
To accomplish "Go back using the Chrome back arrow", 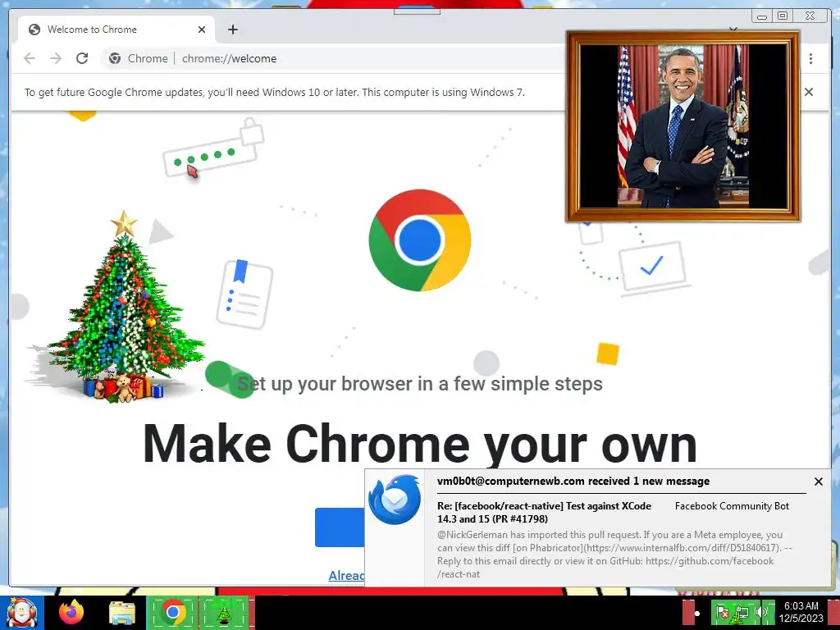I will click(x=30, y=58).
